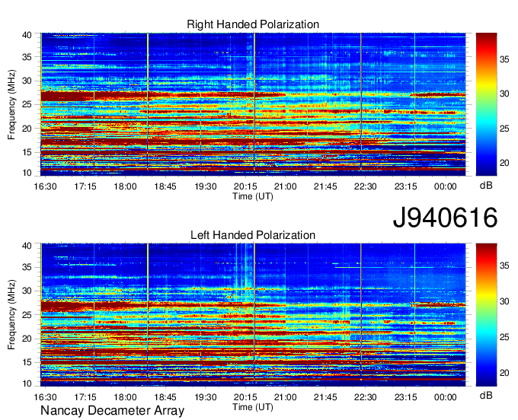This screenshot has height=420, width=518.
Task: Click the '30' frequency tick of the Left Handed plot
Action: coord(27,291)
